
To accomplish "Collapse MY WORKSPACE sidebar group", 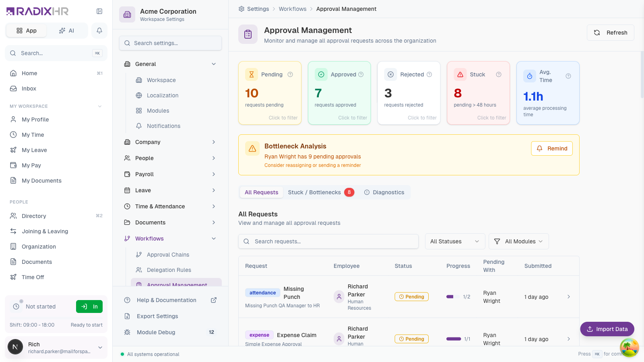I will pos(100,106).
